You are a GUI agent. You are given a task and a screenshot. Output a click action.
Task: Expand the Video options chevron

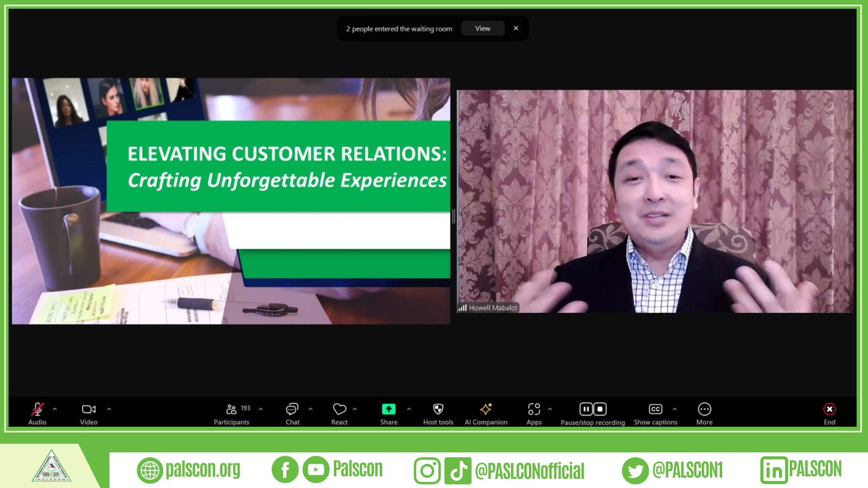(109, 409)
